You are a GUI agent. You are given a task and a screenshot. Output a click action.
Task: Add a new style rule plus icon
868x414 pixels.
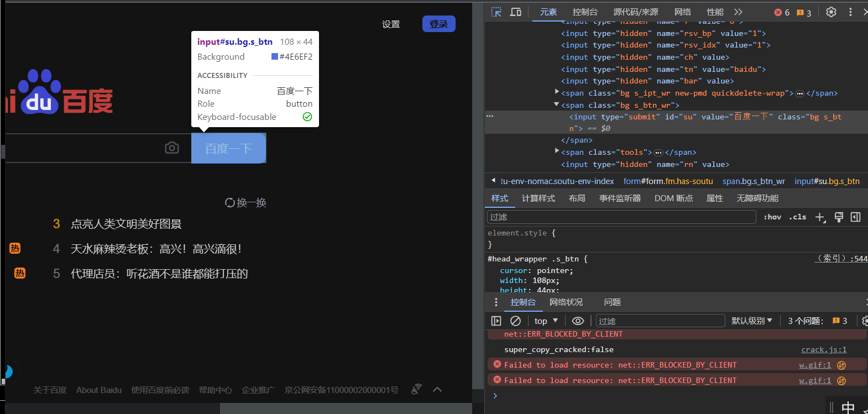[x=820, y=217]
